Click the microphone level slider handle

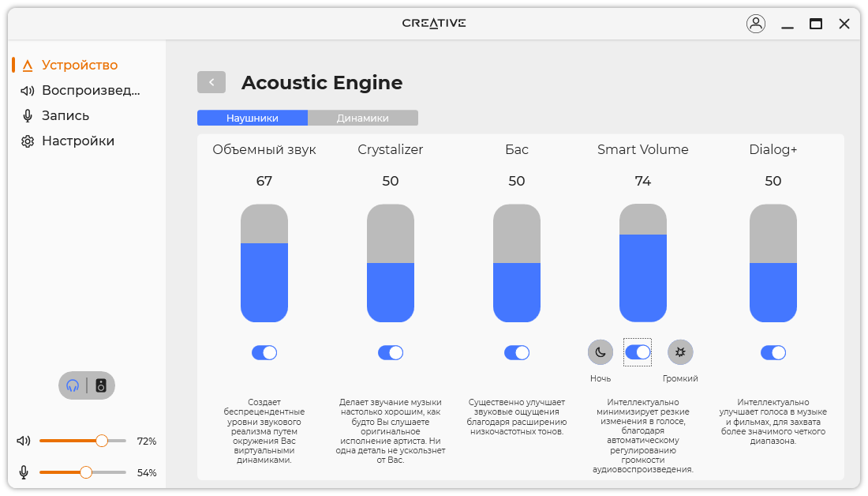(86, 472)
